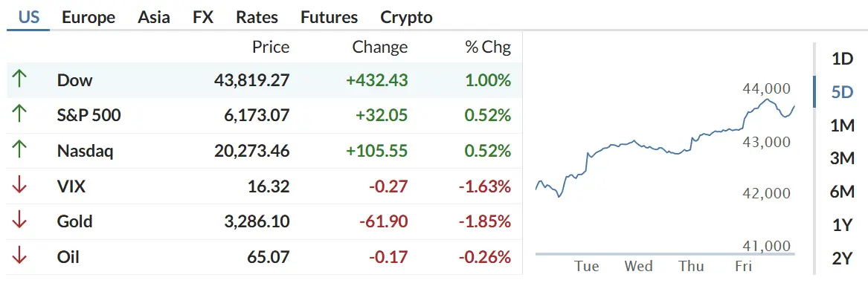This screenshot has width=868, height=286.
Task: View the Futures tab
Action: point(329,18)
